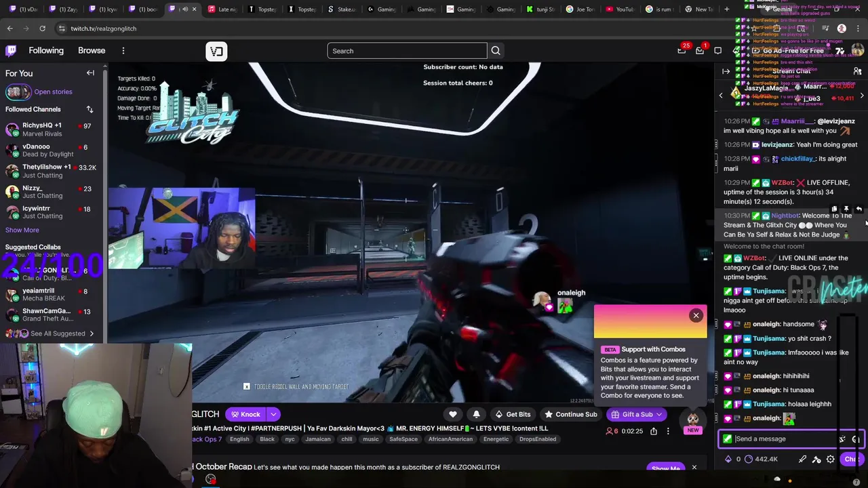Reload the browser page
The width and height of the screenshot is (868, 488).
coord(42,28)
